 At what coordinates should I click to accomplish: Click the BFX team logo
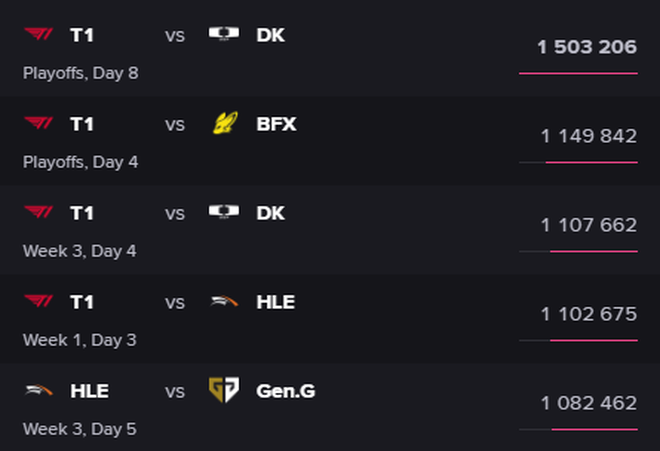pos(223,124)
